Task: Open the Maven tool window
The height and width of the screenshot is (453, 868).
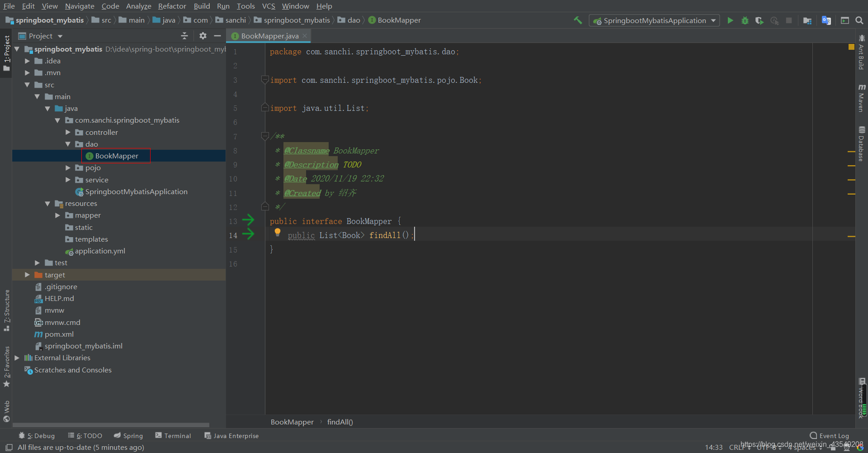Action: pyautogui.click(x=862, y=98)
